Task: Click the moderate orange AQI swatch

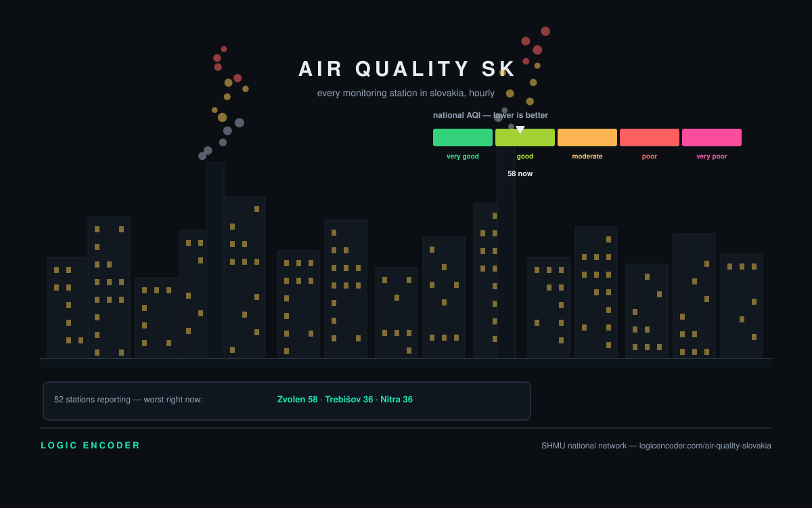Action: click(x=587, y=137)
